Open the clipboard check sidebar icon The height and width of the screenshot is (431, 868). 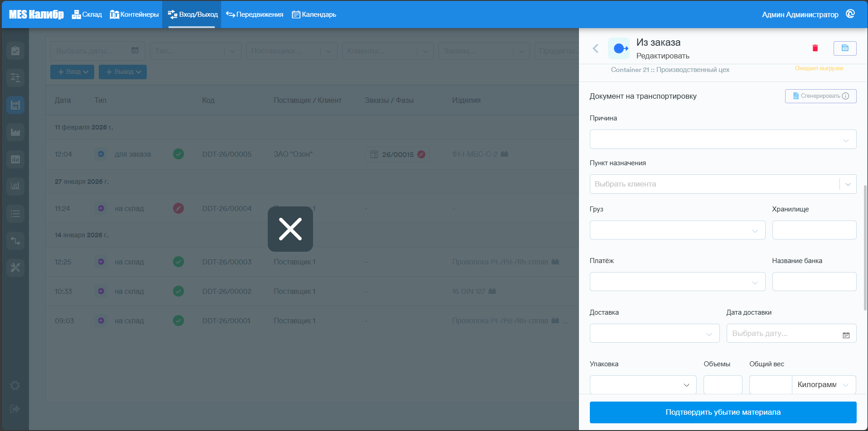tap(15, 51)
